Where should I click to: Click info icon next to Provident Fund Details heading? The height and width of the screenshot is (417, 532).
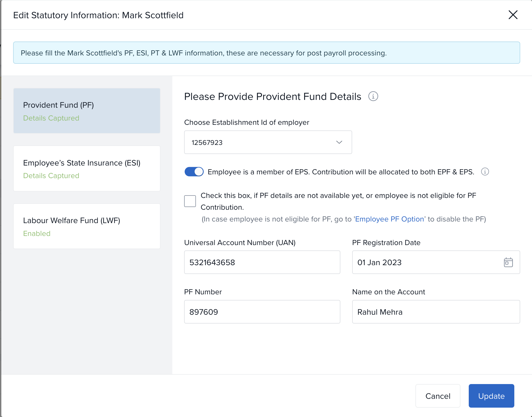point(373,96)
